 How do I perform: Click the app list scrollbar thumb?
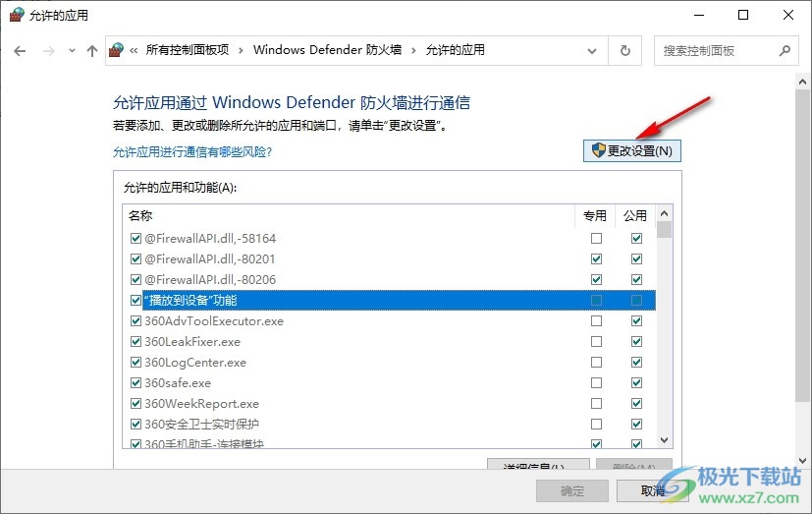coord(665,230)
